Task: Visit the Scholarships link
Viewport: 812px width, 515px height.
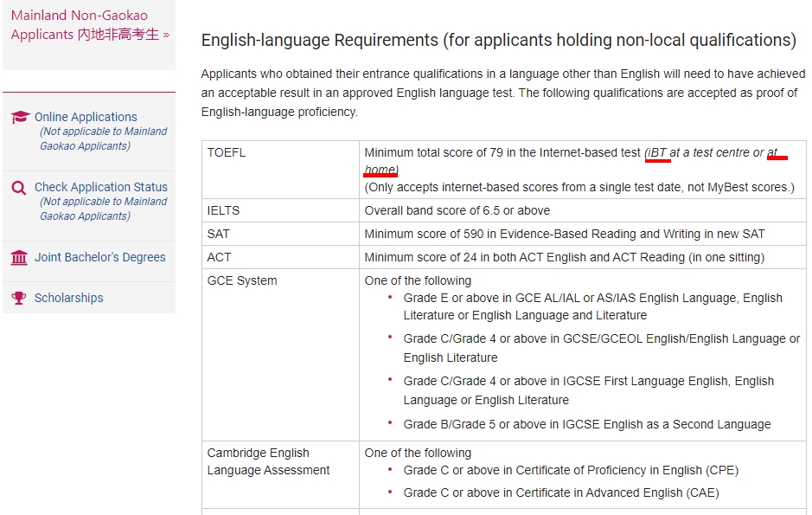Action: click(68, 298)
